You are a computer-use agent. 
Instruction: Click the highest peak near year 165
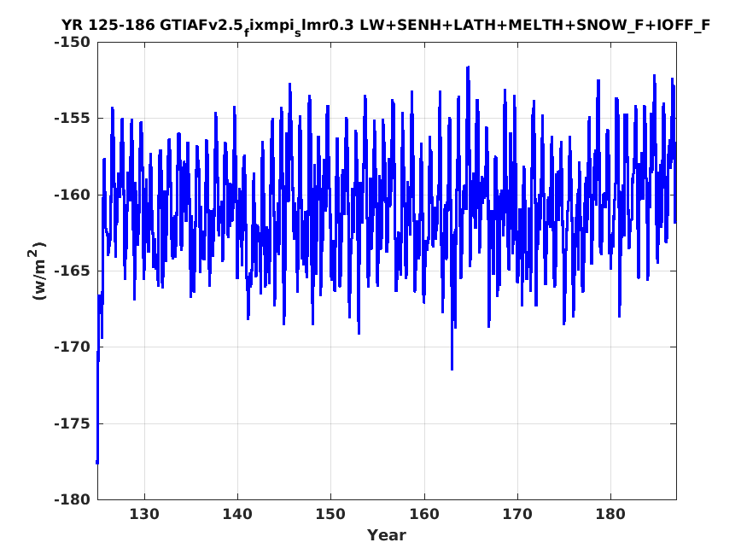(x=468, y=67)
